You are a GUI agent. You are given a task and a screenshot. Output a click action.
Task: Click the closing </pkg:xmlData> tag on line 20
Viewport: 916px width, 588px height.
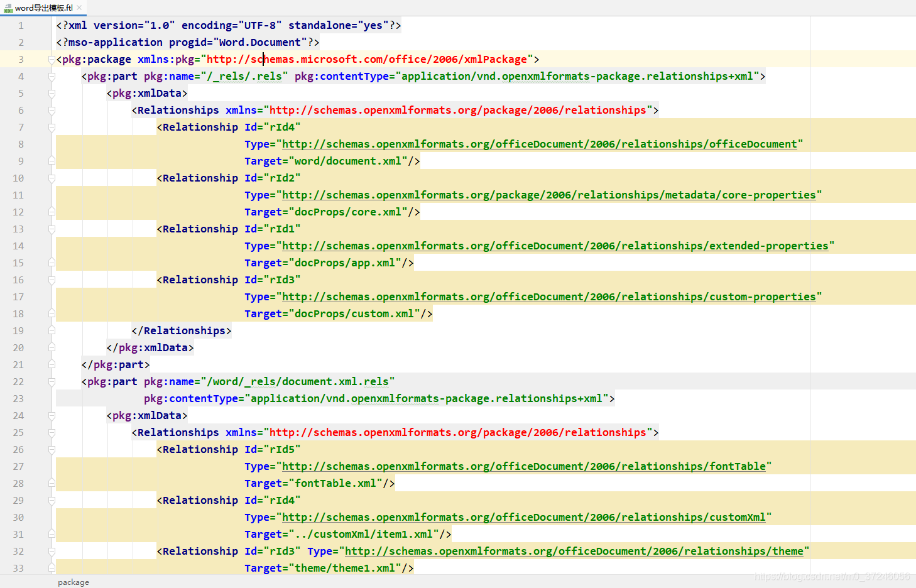(150, 348)
